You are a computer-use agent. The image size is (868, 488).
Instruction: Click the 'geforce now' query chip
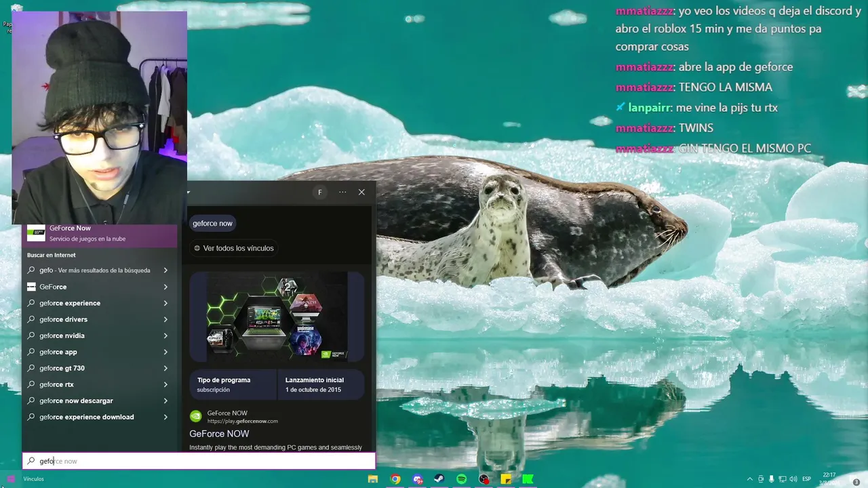point(212,224)
